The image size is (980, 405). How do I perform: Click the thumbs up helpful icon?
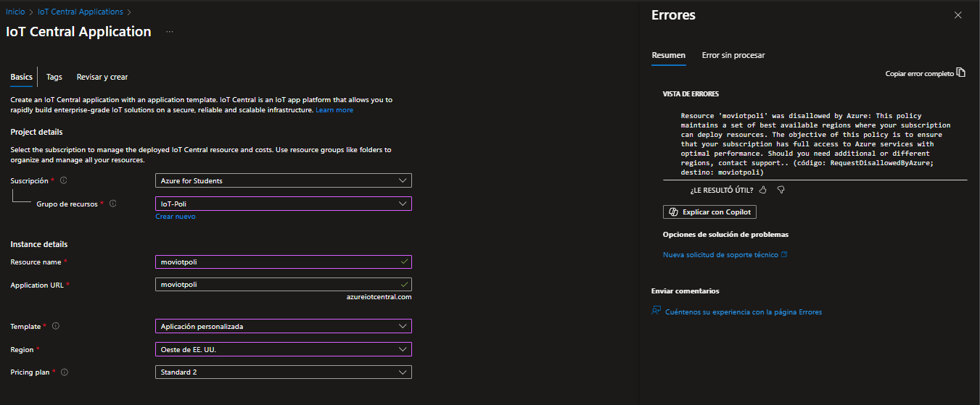(762, 190)
